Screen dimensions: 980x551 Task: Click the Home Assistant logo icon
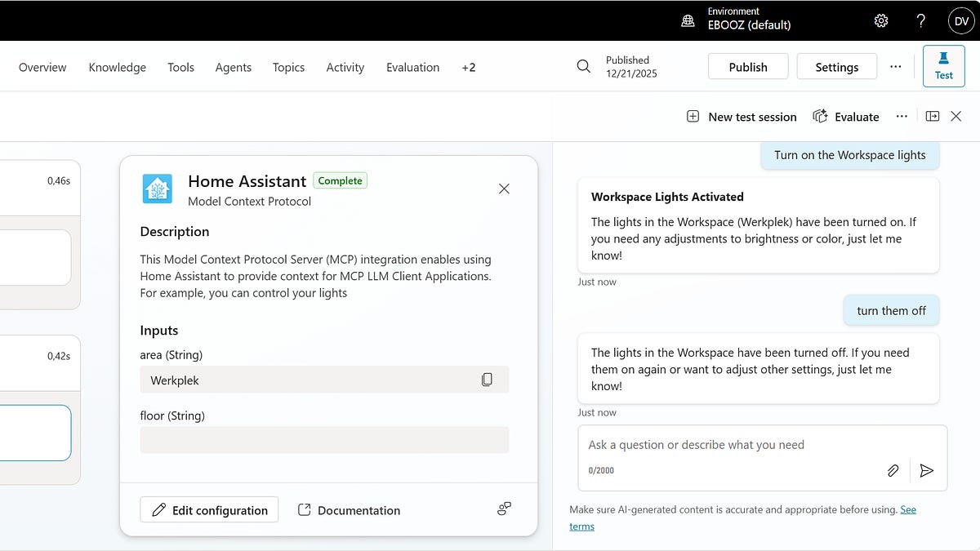point(158,189)
